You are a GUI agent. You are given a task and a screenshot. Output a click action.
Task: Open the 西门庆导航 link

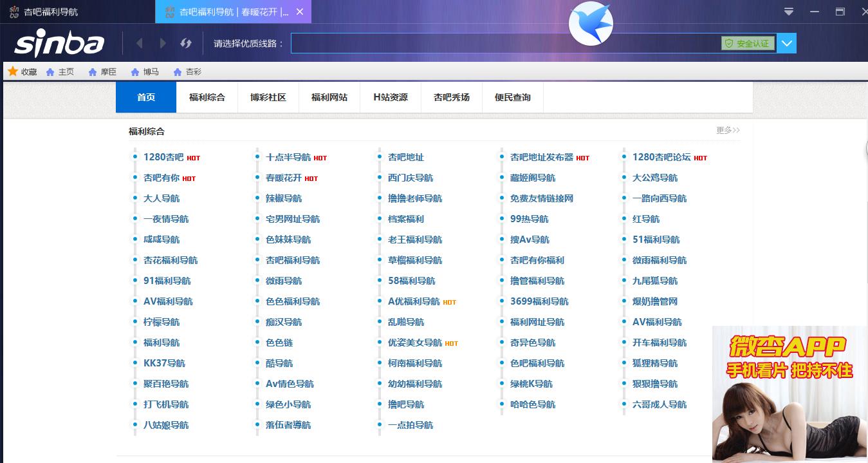point(411,178)
